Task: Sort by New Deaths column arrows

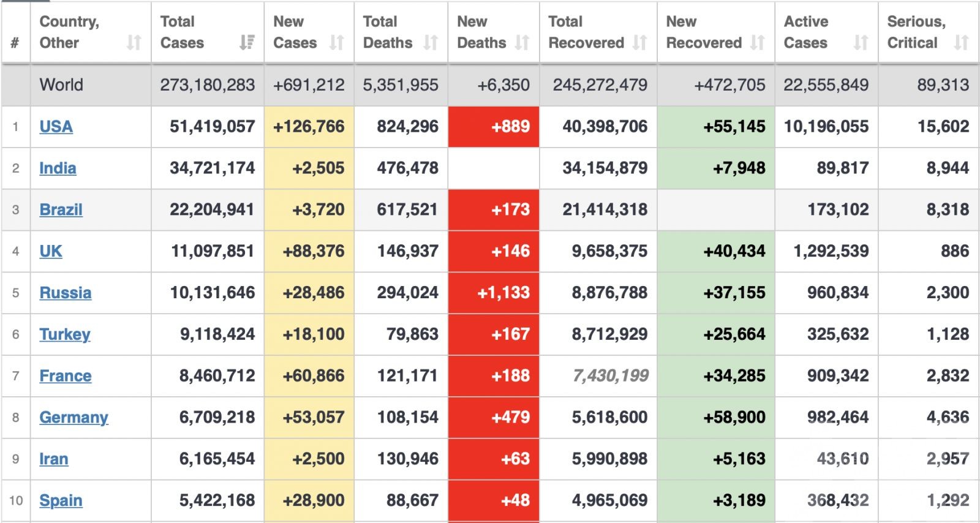Action: tap(522, 43)
